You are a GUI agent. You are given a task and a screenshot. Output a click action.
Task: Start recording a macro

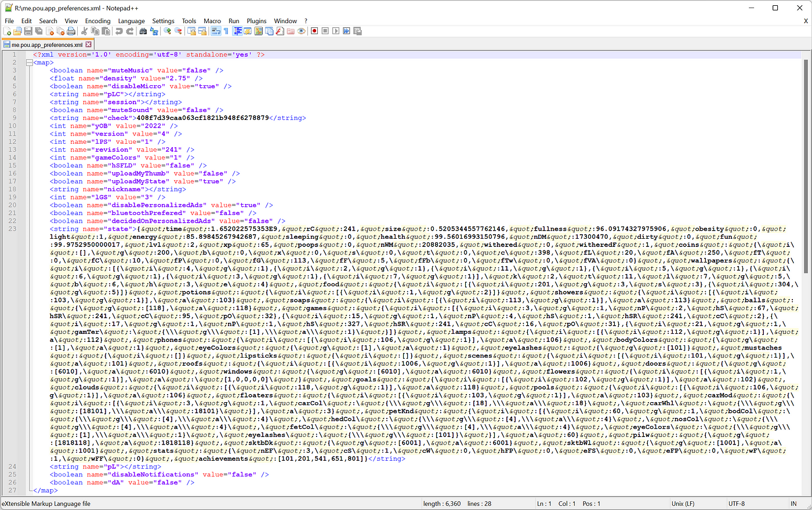tap(315, 31)
